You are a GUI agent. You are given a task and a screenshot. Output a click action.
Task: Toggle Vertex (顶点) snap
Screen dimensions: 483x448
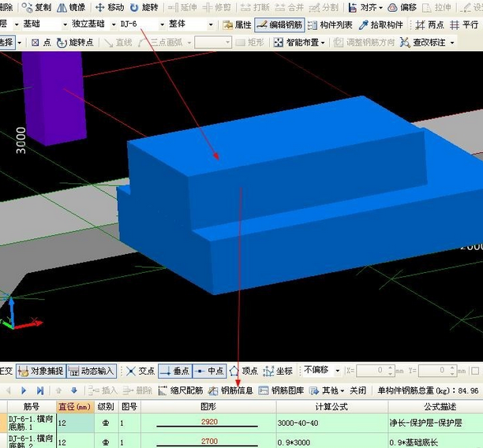(x=244, y=371)
